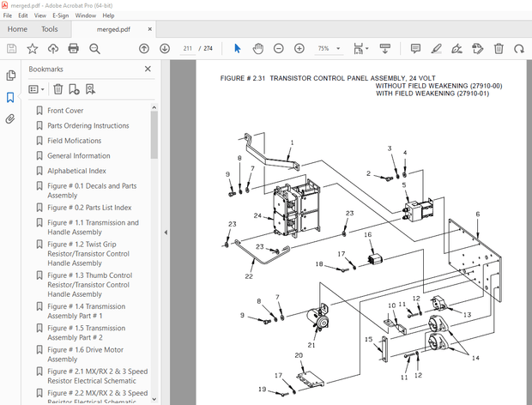Collapse the navigation pane with the arrow

tap(164, 232)
